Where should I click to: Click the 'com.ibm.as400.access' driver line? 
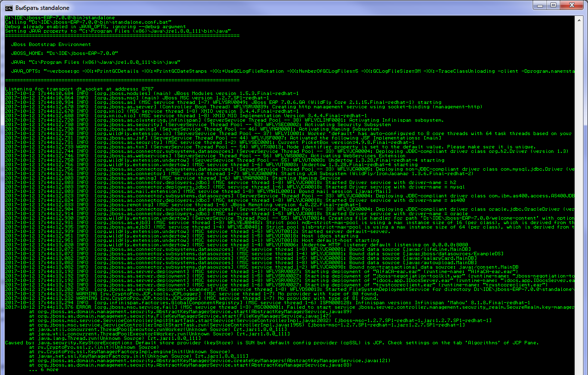point(289,196)
